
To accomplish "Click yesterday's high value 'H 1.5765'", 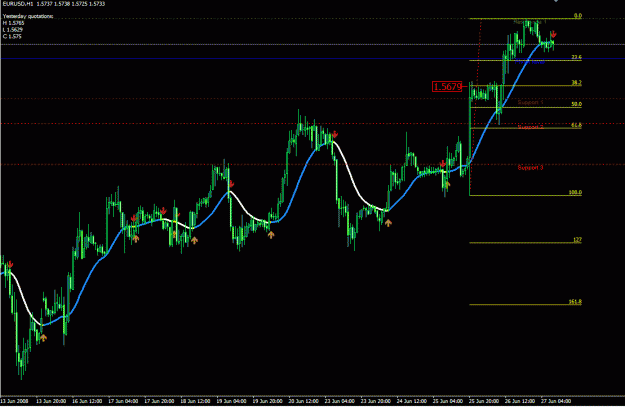I will [13, 23].
